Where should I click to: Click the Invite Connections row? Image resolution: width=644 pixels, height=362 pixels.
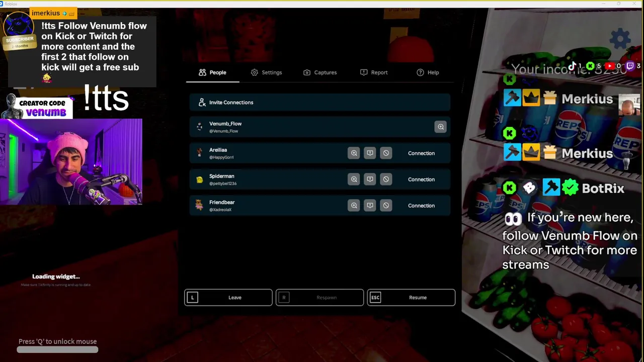click(x=320, y=103)
